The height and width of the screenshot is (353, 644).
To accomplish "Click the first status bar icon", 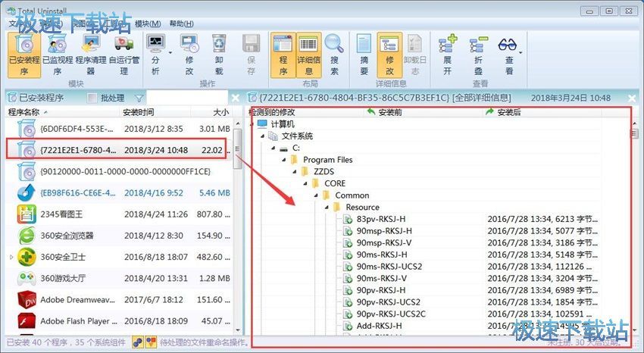I will pos(138,342).
